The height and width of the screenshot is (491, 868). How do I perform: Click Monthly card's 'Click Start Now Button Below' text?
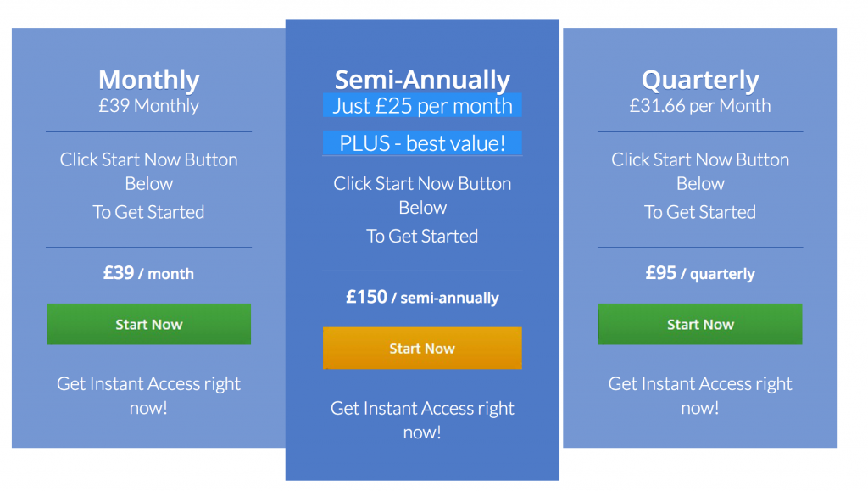click(148, 171)
